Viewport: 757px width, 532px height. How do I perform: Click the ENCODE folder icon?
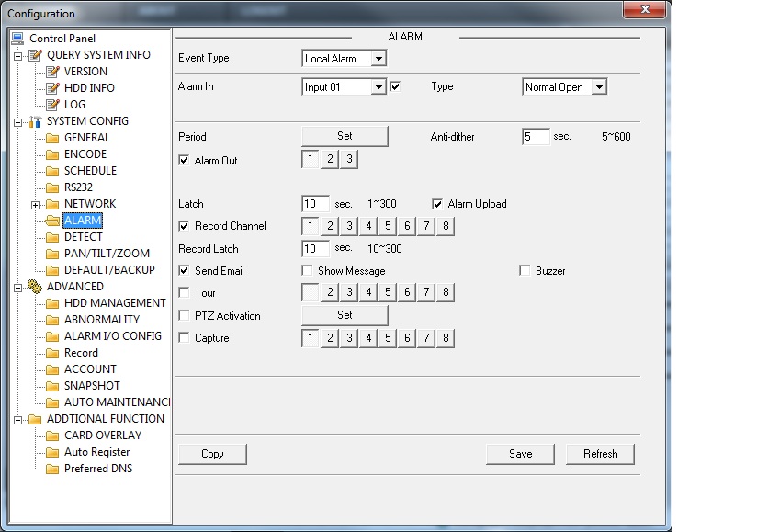click(52, 154)
